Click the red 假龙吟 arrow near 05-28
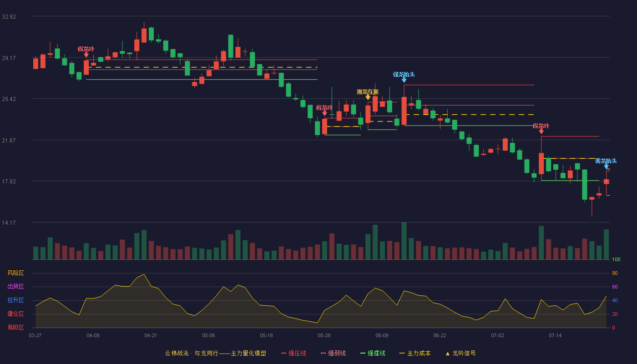Image resolution: width=637 pixels, height=364 pixels. 324,113
